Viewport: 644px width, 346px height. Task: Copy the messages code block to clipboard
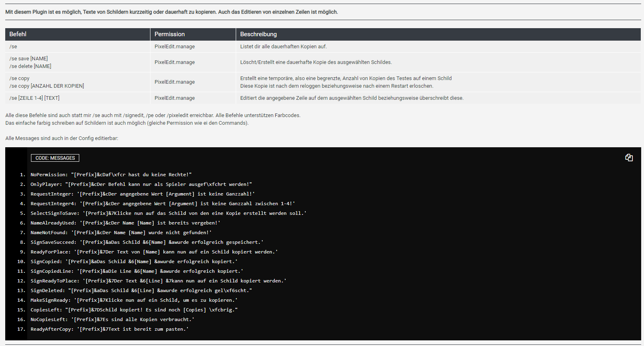click(629, 158)
